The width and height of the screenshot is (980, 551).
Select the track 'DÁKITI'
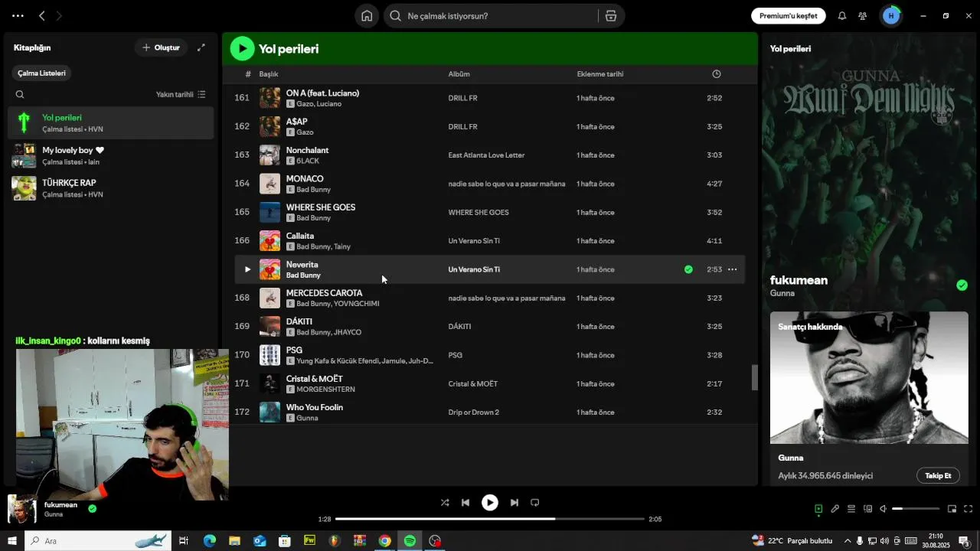[299, 321]
